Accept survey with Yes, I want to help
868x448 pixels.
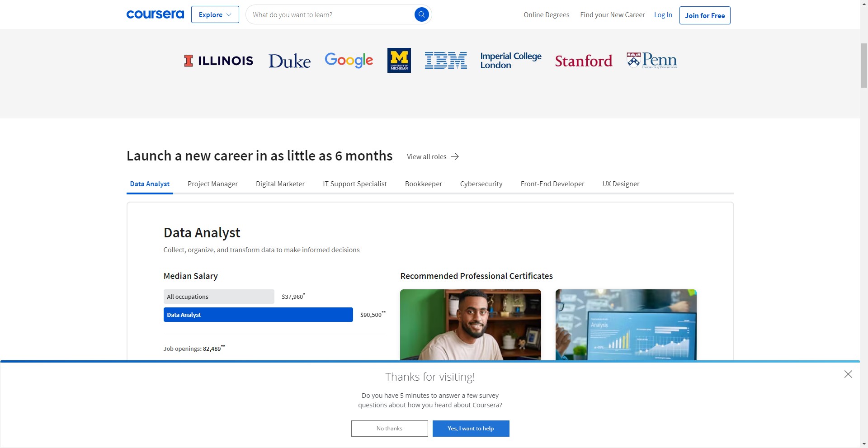coord(471,429)
